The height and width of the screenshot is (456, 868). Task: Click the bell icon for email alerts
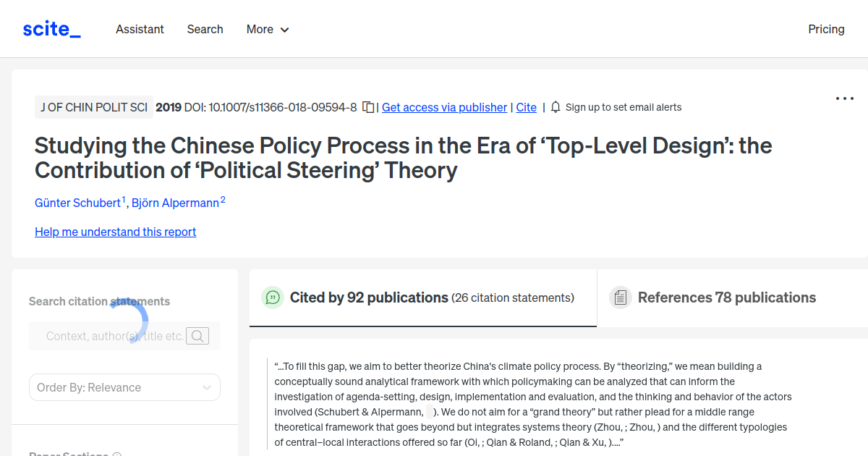pos(555,106)
